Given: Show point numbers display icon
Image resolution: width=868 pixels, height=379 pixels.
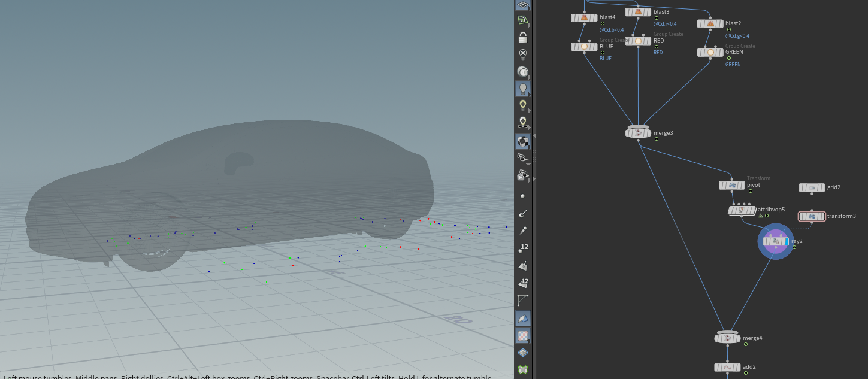Looking at the screenshot, I should pyautogui.click(x=523, y=248).
